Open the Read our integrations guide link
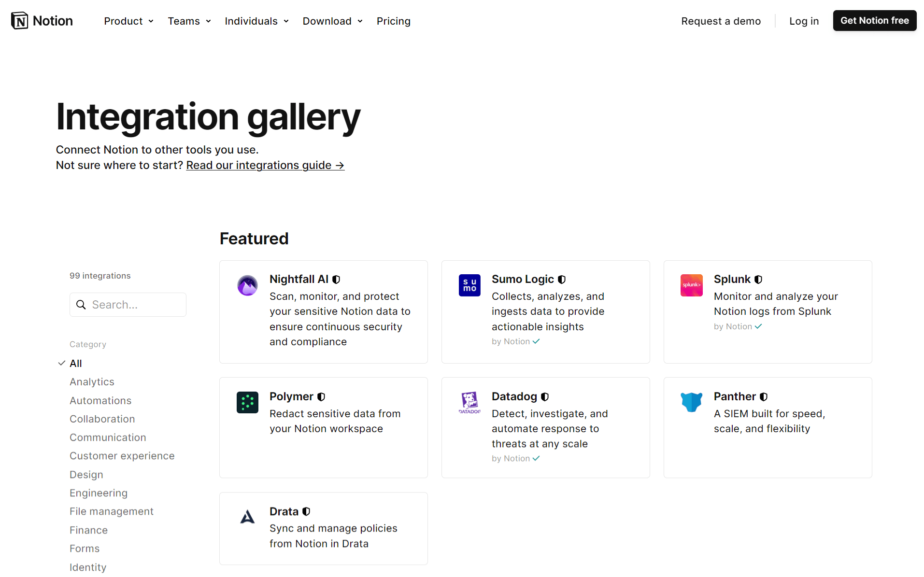Viewport: 924px width, 577px height. pos(265,165)
